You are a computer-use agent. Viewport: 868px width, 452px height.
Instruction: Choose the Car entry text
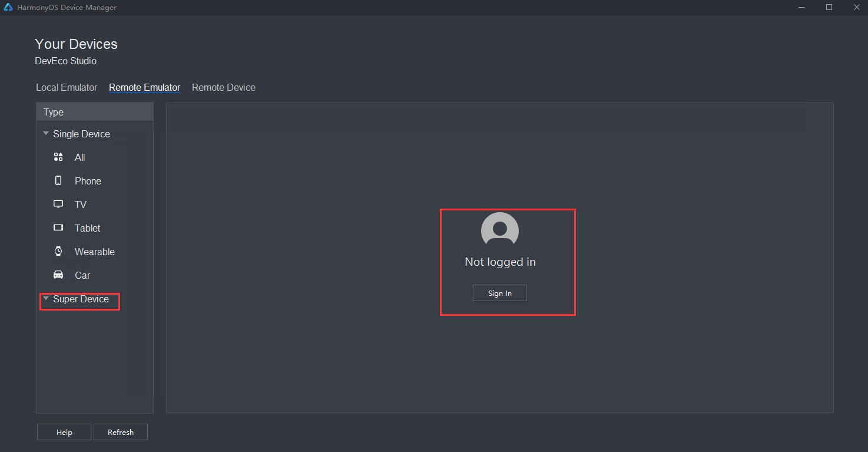[x=82, y=275]
